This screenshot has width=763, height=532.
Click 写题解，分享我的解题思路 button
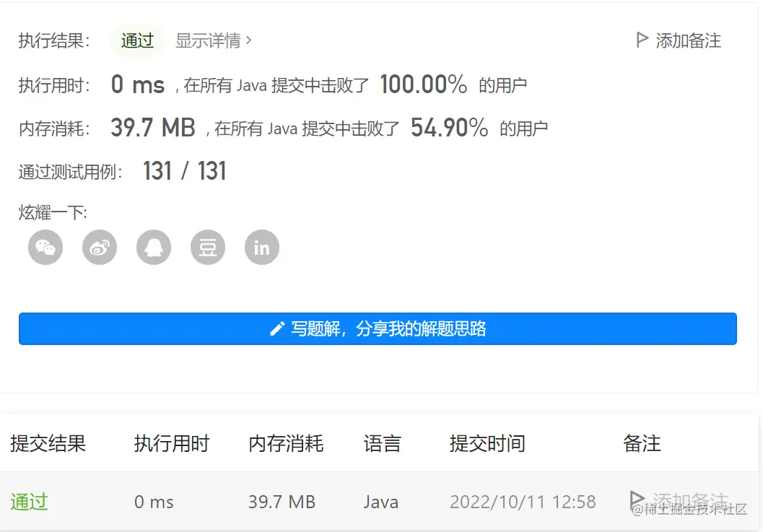(x=378, y=328)
